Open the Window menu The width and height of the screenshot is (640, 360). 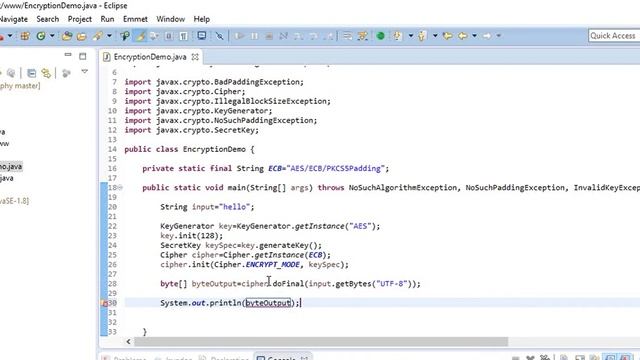tap(171, 19)
